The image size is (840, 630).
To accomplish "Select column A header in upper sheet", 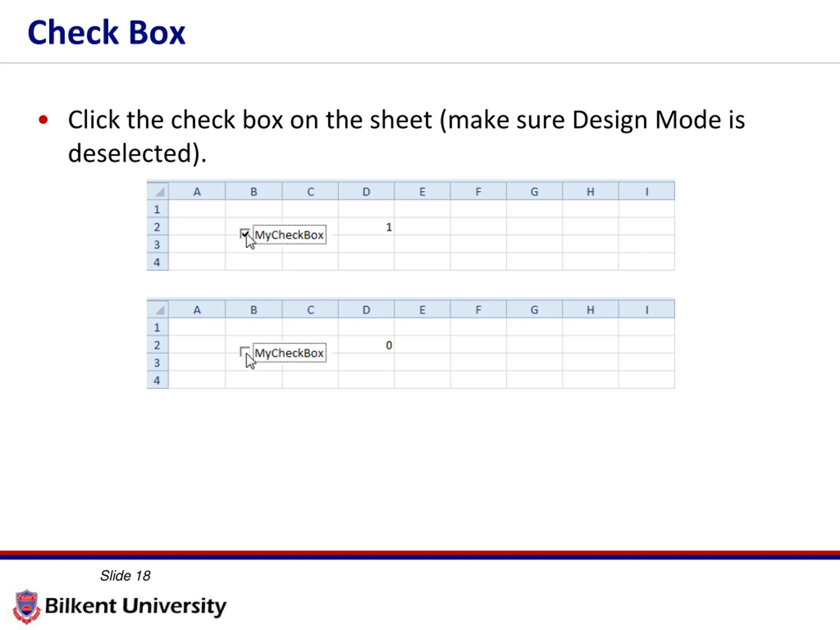I will tap(197, 191).
